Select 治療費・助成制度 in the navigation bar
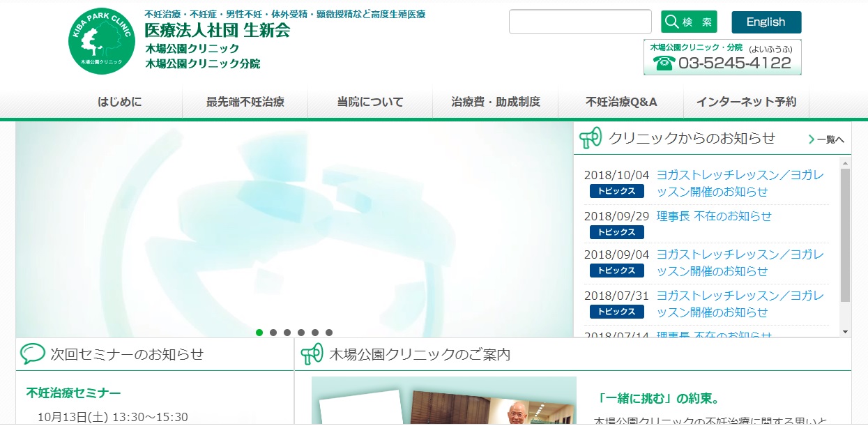This screenshot has width=868, height=426. point(496,102)
